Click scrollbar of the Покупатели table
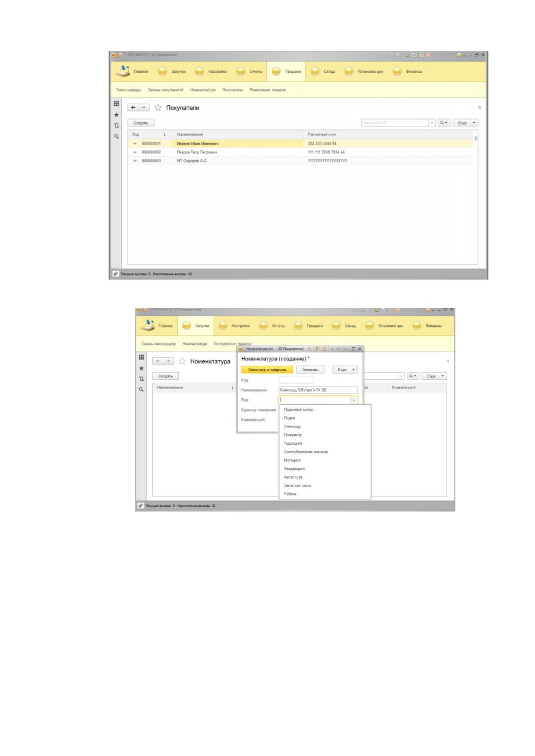535x756 pixels. (476, 198)
